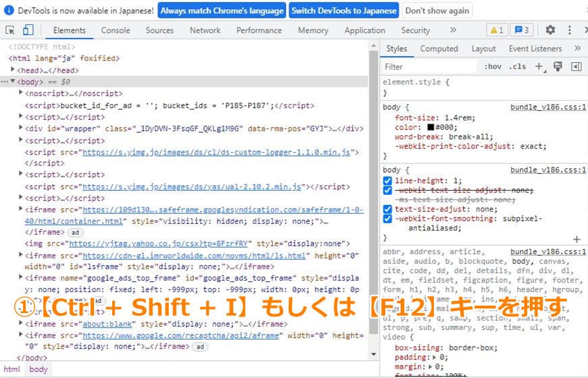Add new style rule plus icon

(539, 66)
